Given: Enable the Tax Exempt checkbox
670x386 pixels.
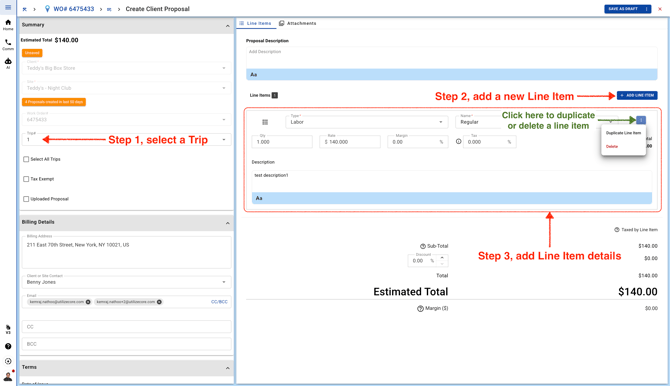Looking at the screenshot, I should (x=26, y=179).
